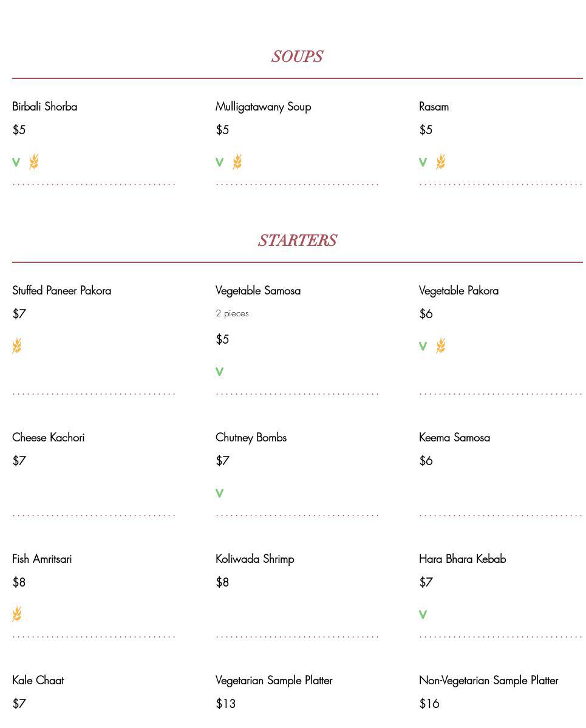
Task: Select the Keema Samosa menu item
Action: click(x=454, y=438)
